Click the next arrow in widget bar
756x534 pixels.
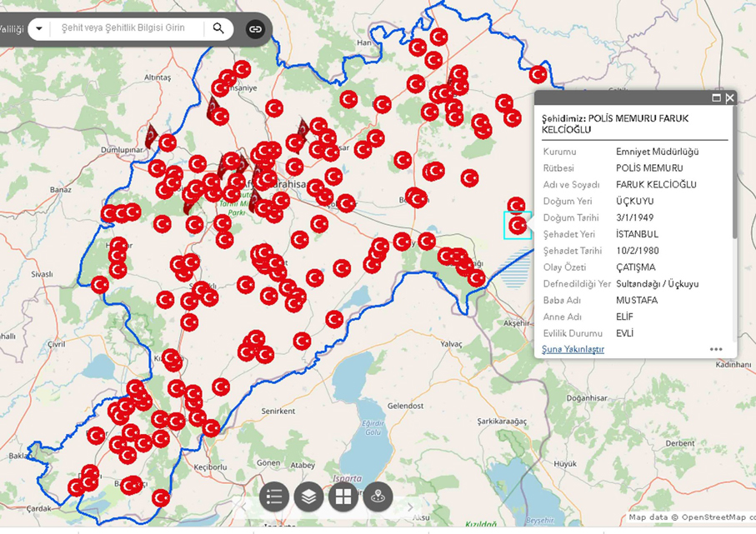pyautogui.click(x=410, y=507)
